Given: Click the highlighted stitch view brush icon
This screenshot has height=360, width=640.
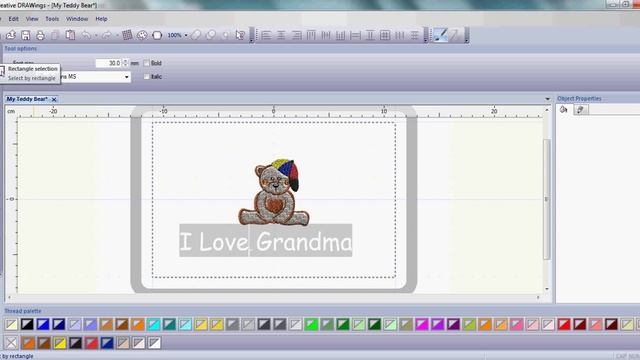Looking at the screenshot, I should coord(440,36).
